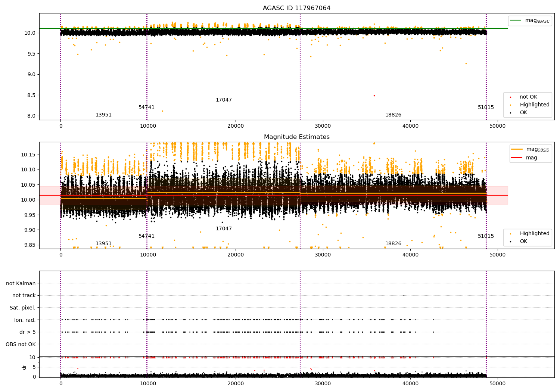
Task: Click 'OK' marker in Magnitude Estimates legend
Action: 510,242
